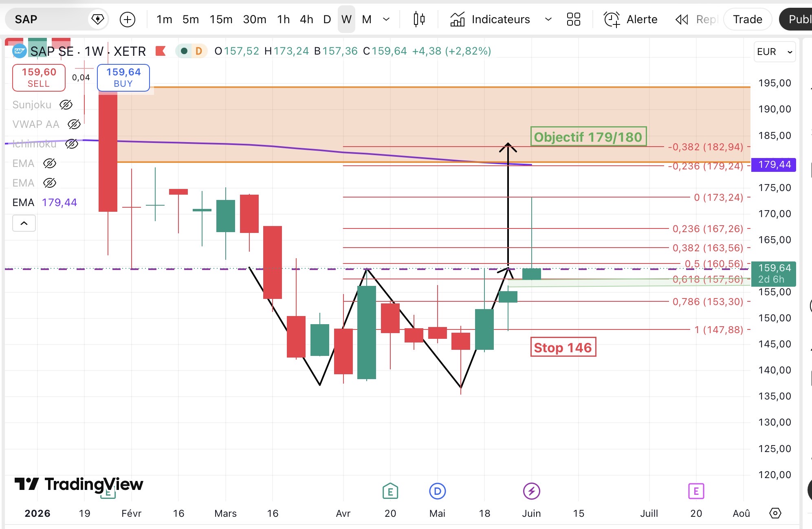The height and width of the screenshot is (529, 812).
Task: Expand the Indicateurs favorites chevron
Action: point(548,19)
